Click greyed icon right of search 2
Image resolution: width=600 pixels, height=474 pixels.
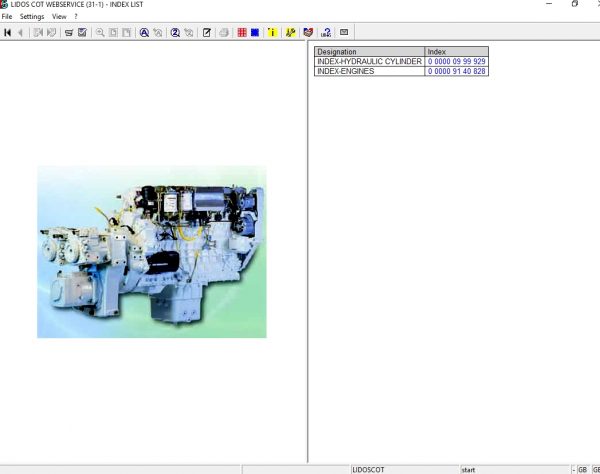pos(189,33)
